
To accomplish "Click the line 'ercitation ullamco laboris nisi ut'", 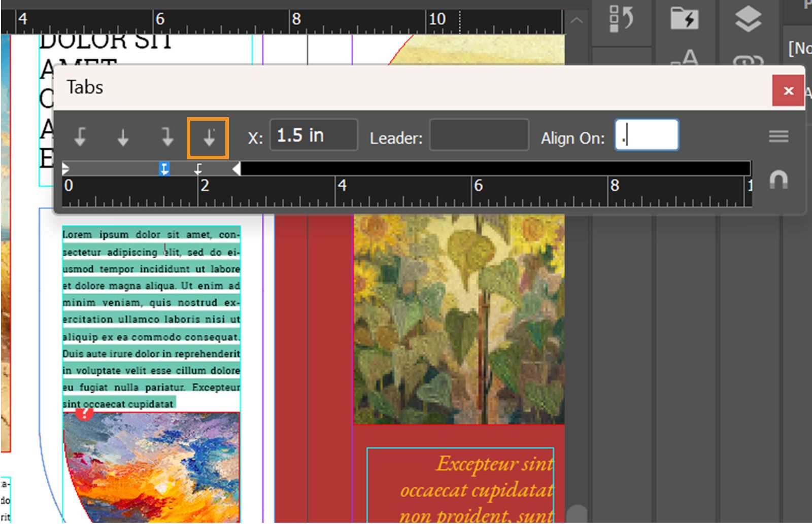I will click(151, 320).
